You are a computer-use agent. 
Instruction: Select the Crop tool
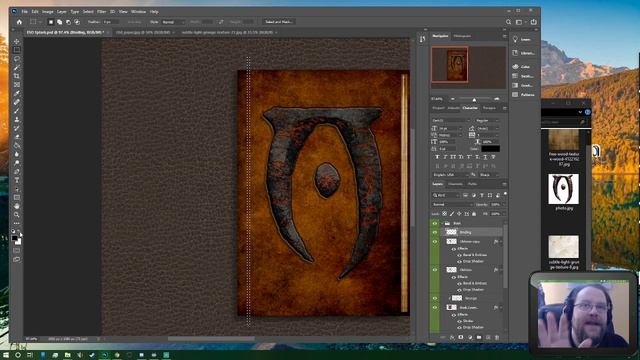tap(16, 76)
